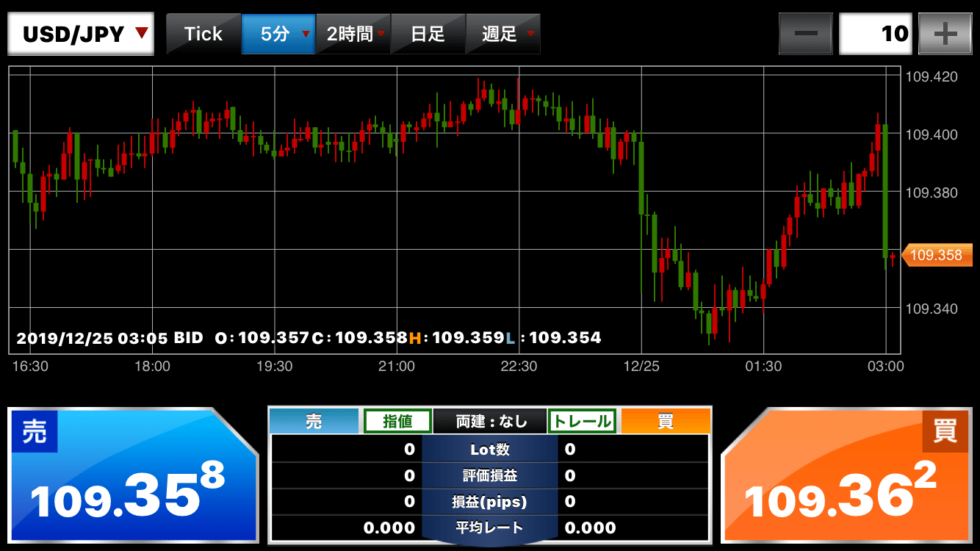980x551 pixels.
Task: Click the 22:30 time axis label
Action: 519,366
